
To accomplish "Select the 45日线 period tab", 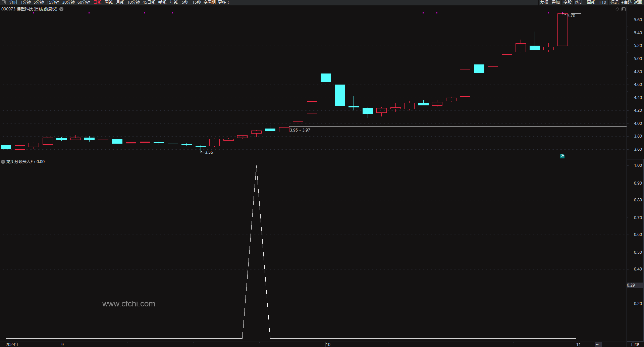I will pyautogui.click(x=149, y=2).
